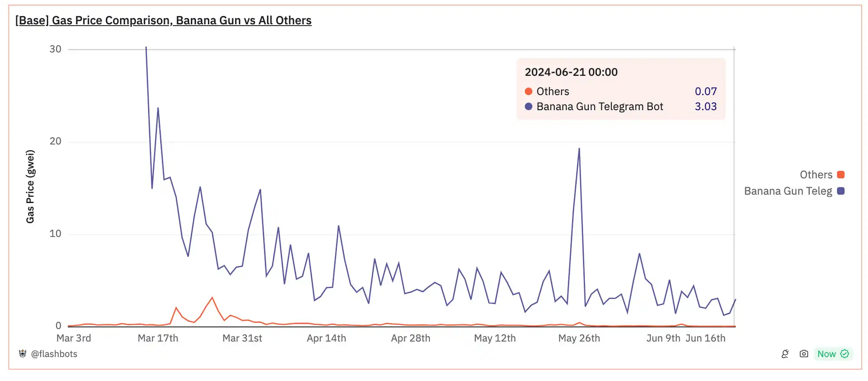Click the 3.03 value in the tooltip

(x=706, y=107)
